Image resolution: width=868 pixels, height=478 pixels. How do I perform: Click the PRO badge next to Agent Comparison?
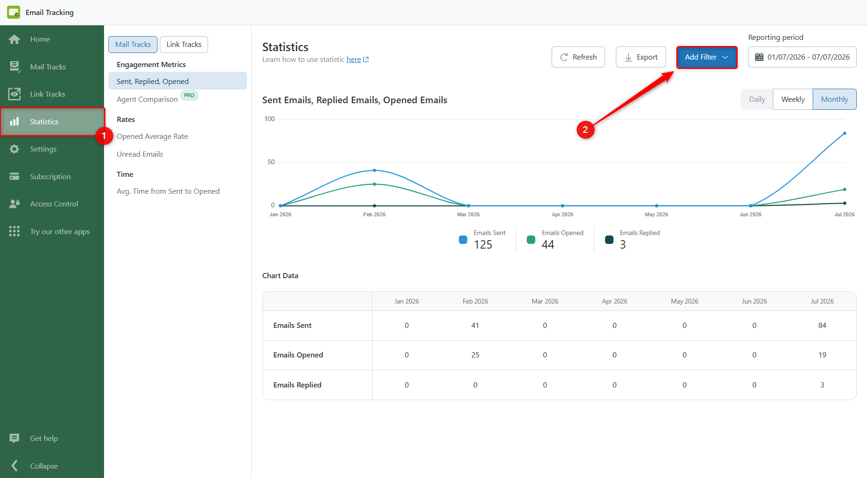tap(189, 95)
